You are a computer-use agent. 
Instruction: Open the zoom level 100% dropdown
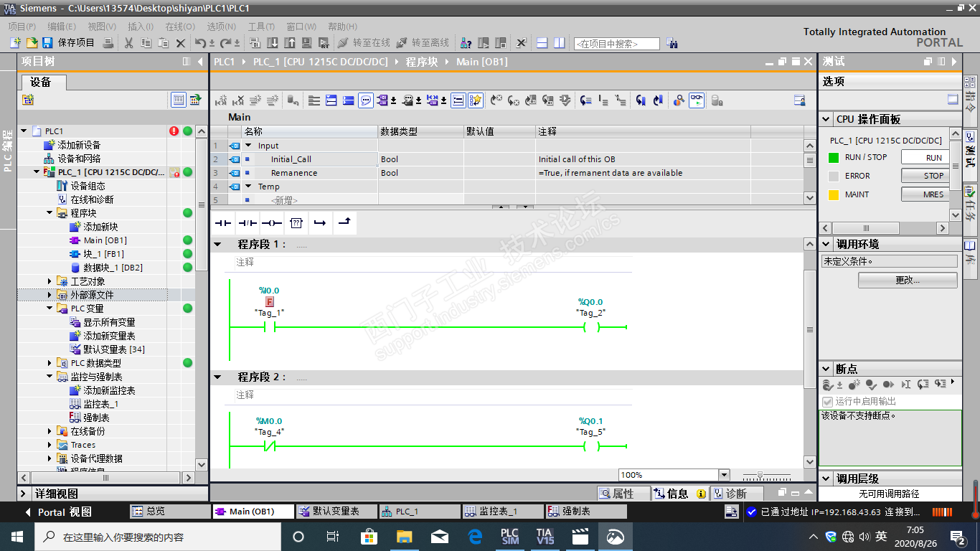pyautogui.click(x=724, y=475)
